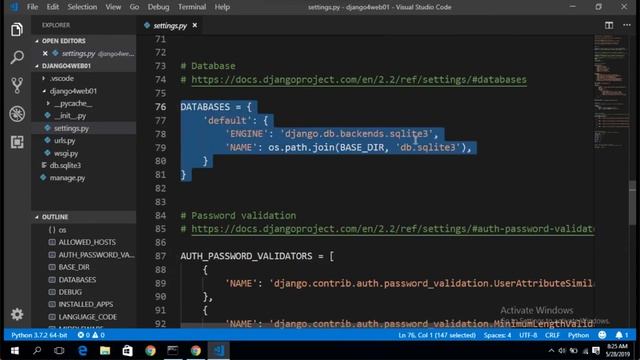Viewport: 640px width, 360px height.
Task: Show hidden system tray icons
Action: [x=551, y=351]
